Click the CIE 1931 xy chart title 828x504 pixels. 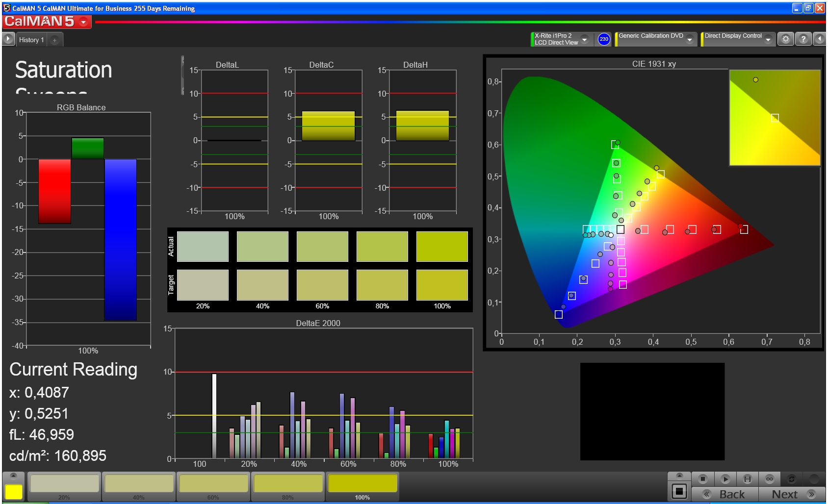654,64
